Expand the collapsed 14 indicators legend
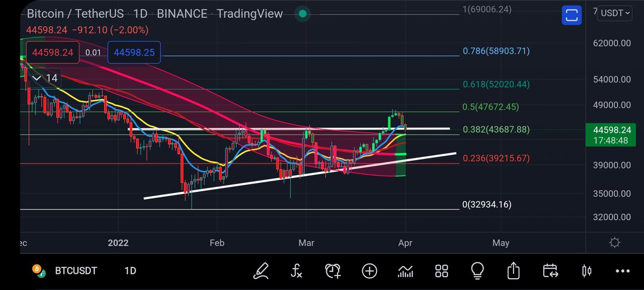 pyautogui.click(x=43, y=78)
